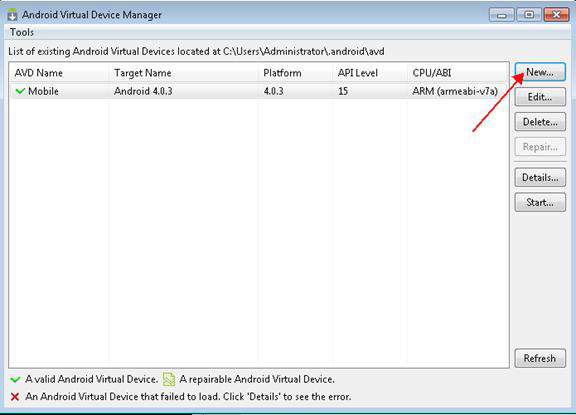Maximize the AVD Manager window
The height and width of the screenshot is (415, 576).
pyautogui.click(x=529, y=15)
